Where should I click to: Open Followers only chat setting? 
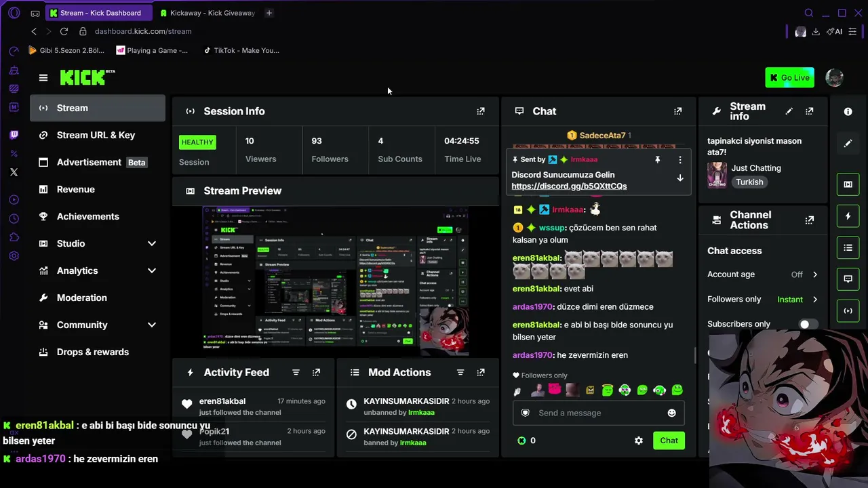coord(763,300)
